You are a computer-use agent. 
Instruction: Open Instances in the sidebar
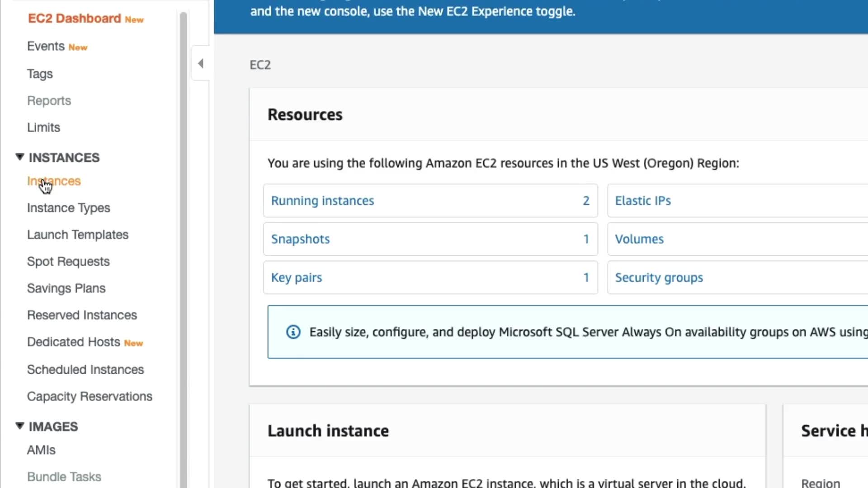coord(54,181)
